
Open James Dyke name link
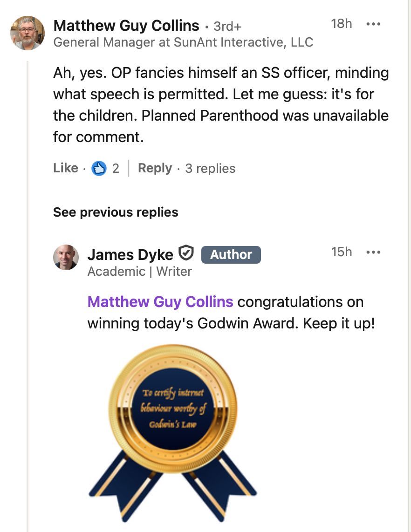point(130,254)
